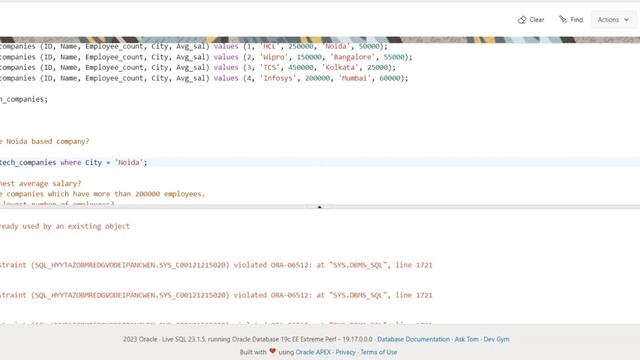Click the 'Kolkata' city value in the code
The image size is (640, 360).
coord(340,67)
